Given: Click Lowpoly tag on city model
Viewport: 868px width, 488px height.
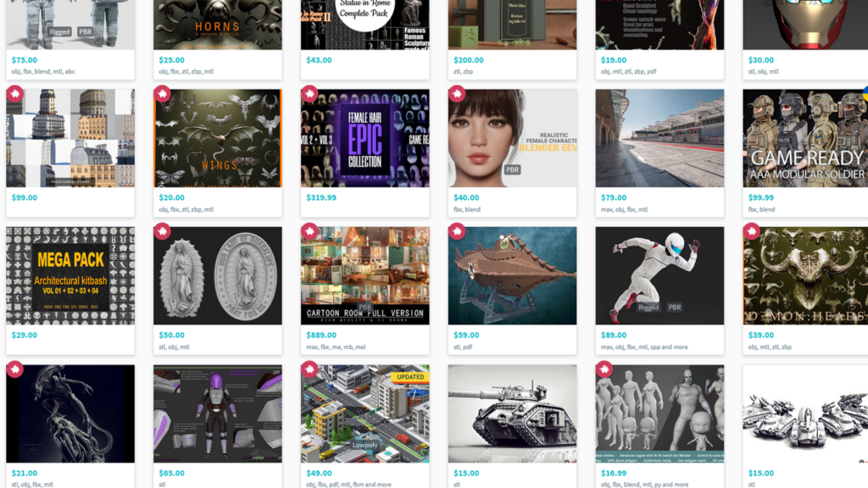Looking at the screenshot, I should 364,445.
